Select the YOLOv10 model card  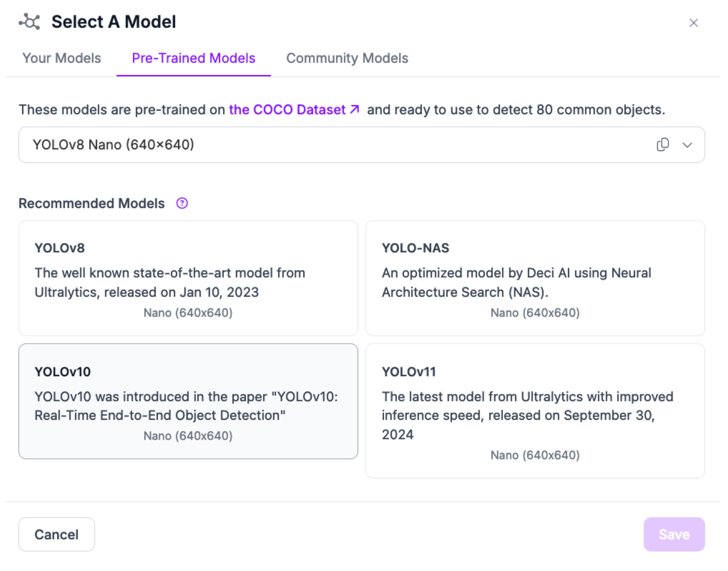pos(188,401)
